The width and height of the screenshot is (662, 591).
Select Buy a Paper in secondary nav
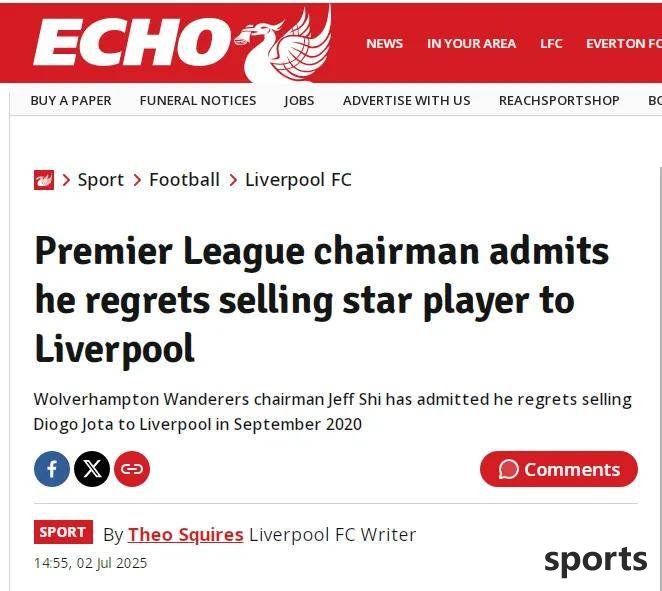[x=71, y=100]
